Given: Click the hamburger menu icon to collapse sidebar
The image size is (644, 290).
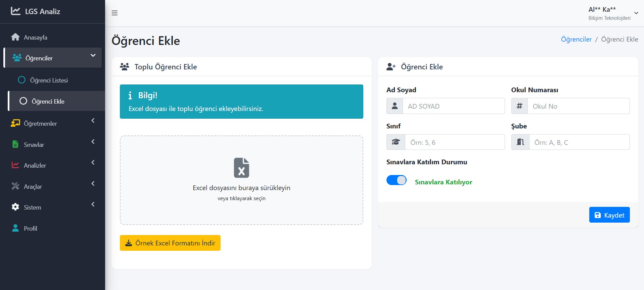Looking at the screenshot, I should [114, 13].
